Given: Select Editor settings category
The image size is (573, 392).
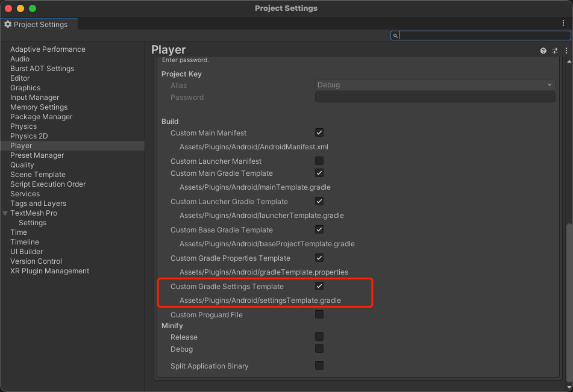Looking at the screenshot, I should pyautogui.click(x=20, y=78).
